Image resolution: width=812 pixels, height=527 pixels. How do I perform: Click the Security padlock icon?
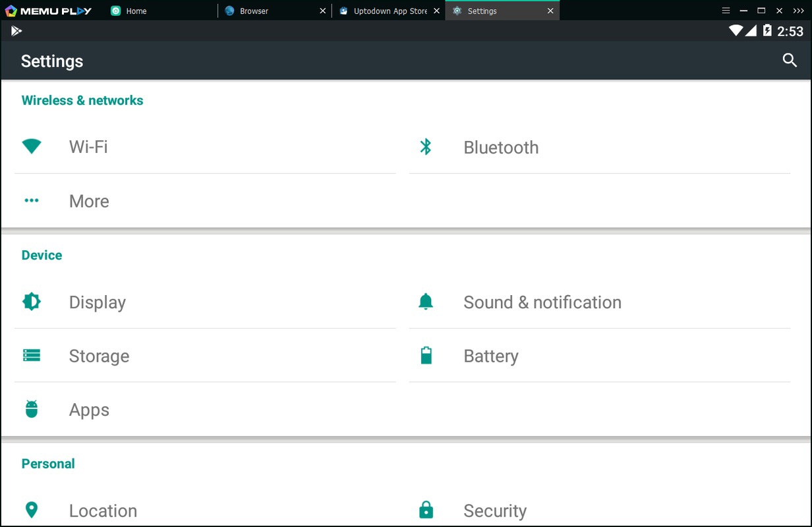point(426,510)
